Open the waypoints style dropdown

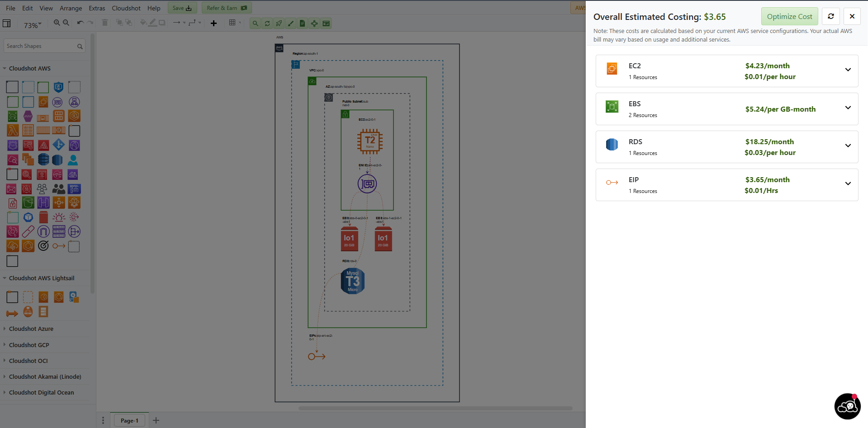click(194, 23)
